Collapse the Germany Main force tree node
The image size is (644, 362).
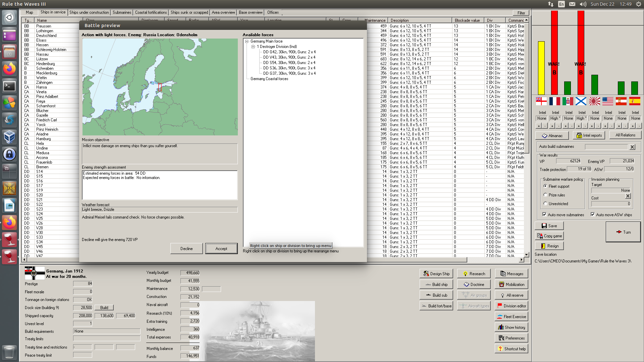tap(247, 41)
